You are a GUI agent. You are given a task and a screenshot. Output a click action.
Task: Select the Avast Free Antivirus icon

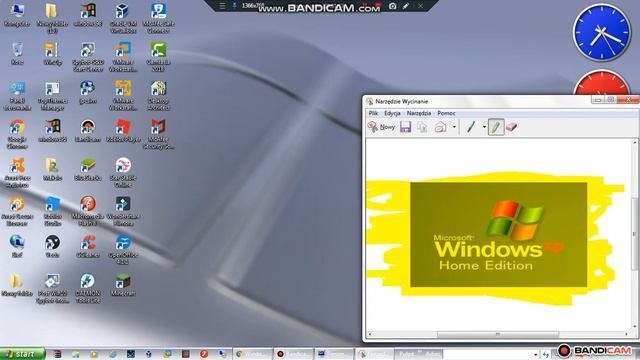(x=17, y=172)
